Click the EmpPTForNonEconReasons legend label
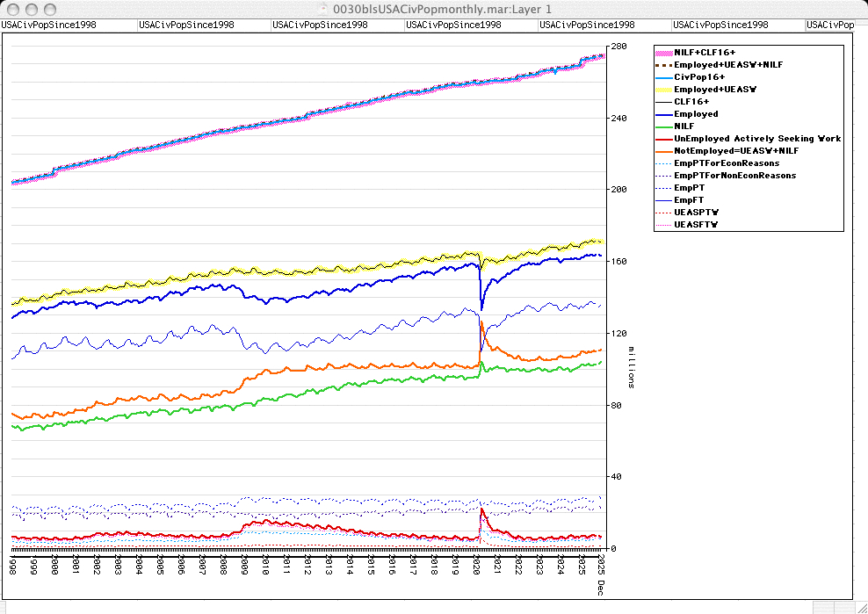868x614 pixels. click(x=734, y=176)
